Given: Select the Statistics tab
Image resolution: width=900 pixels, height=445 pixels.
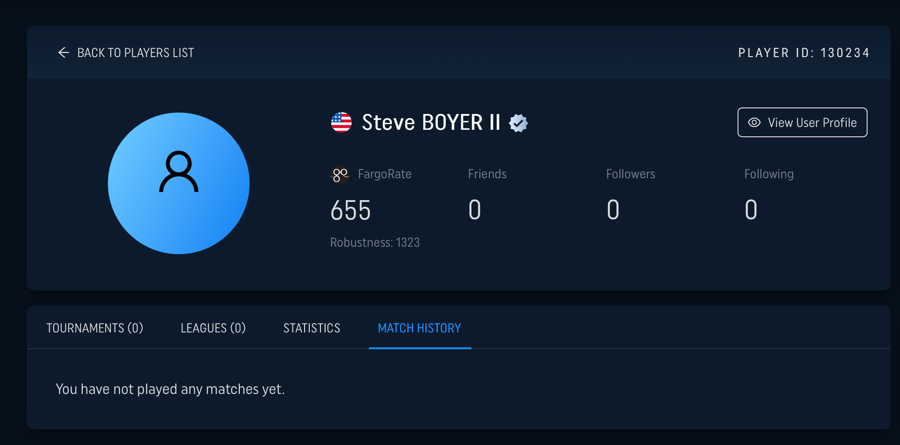Looking at the screenshot, I should coord(312,328).
